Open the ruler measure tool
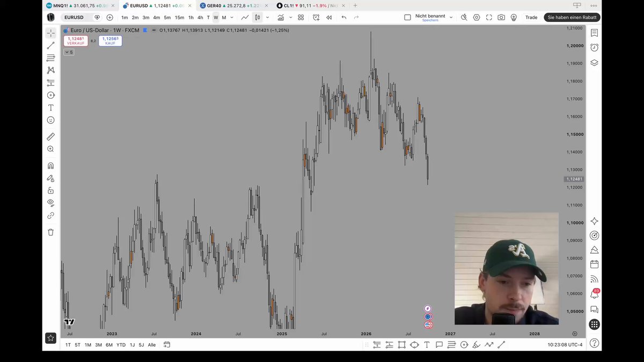Screen dimensions: 644x362 (50, 137)
